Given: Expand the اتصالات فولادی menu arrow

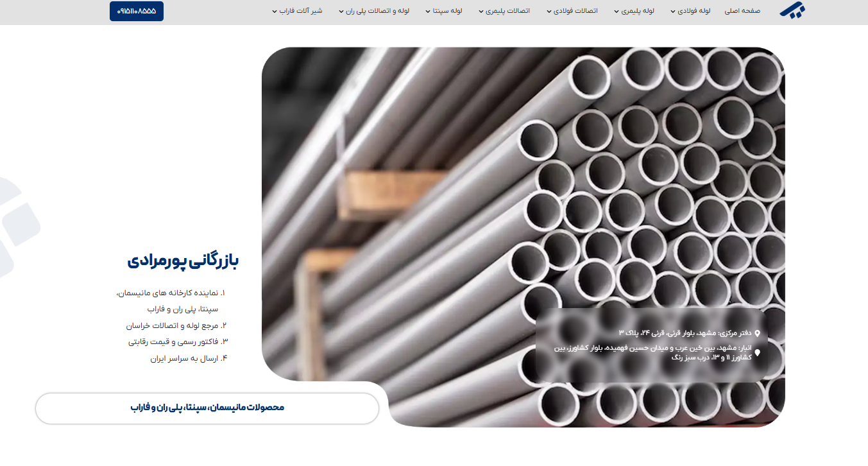Looking at the screenshot, I should (549, 12).
